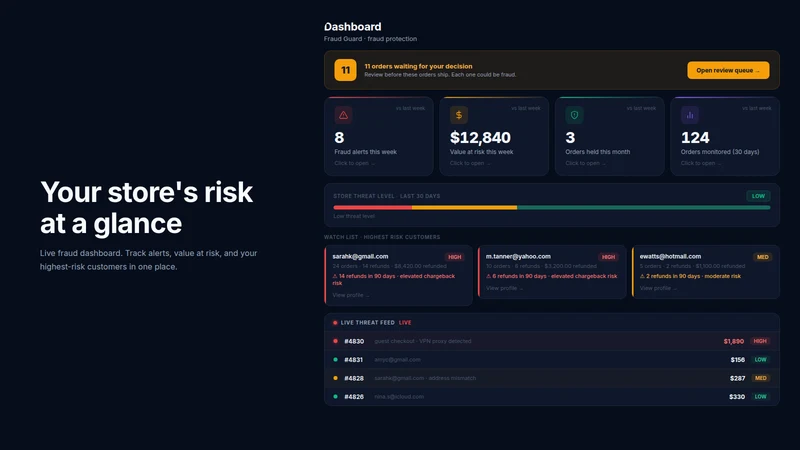The height and width of the screenshot is (450, 800).
Task: Click the Dashboard page title
Action: [353, 27]
